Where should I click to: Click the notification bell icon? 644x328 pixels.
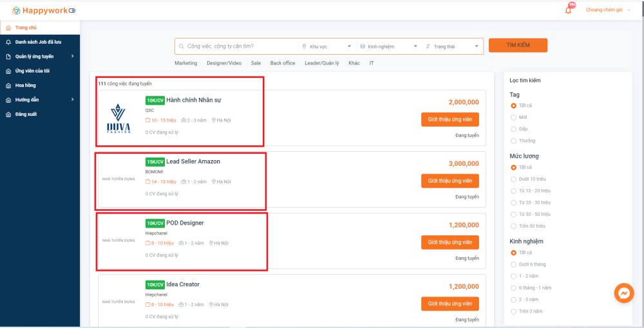tap(568, 10)
